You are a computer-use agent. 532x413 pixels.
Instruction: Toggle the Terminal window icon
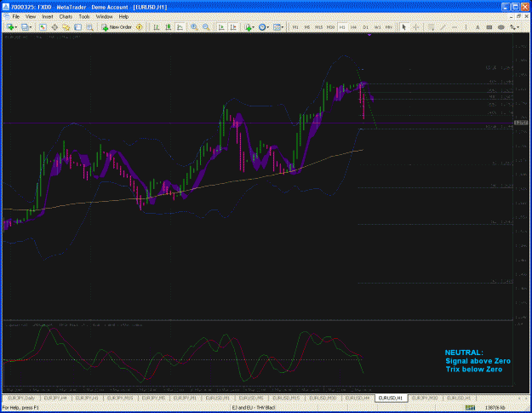[x=77, y=27]
